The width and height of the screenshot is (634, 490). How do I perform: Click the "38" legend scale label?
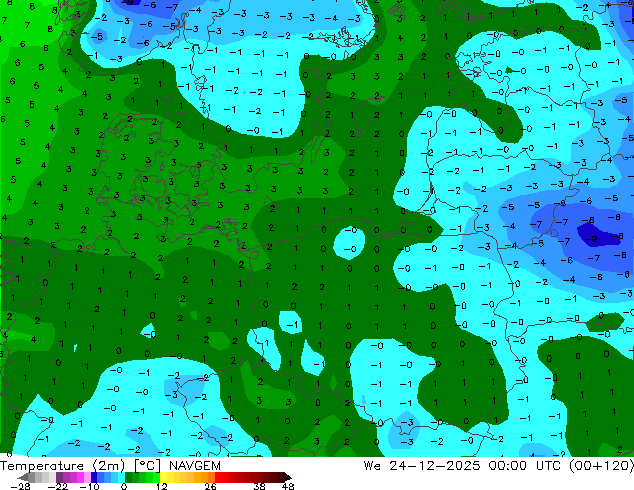coord(259,486)
